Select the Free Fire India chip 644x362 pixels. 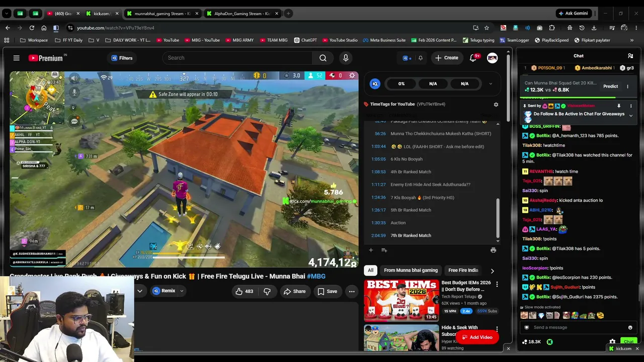[463, 270]
